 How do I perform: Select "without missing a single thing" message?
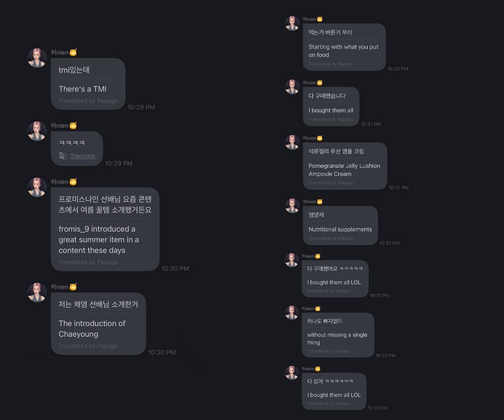point(338,335)
